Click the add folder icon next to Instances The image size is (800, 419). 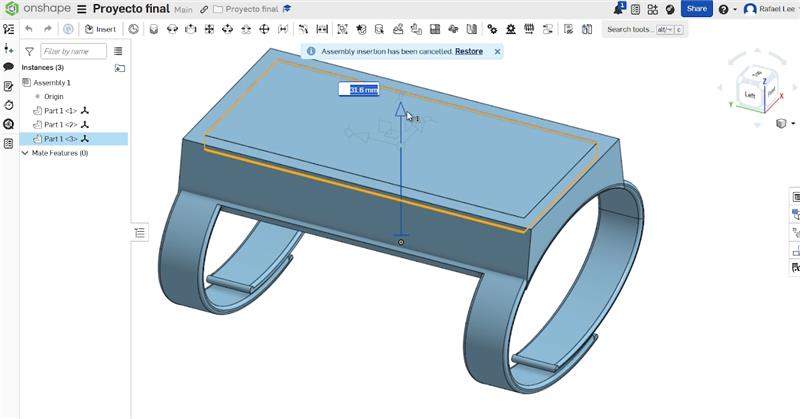coord(120,68)
